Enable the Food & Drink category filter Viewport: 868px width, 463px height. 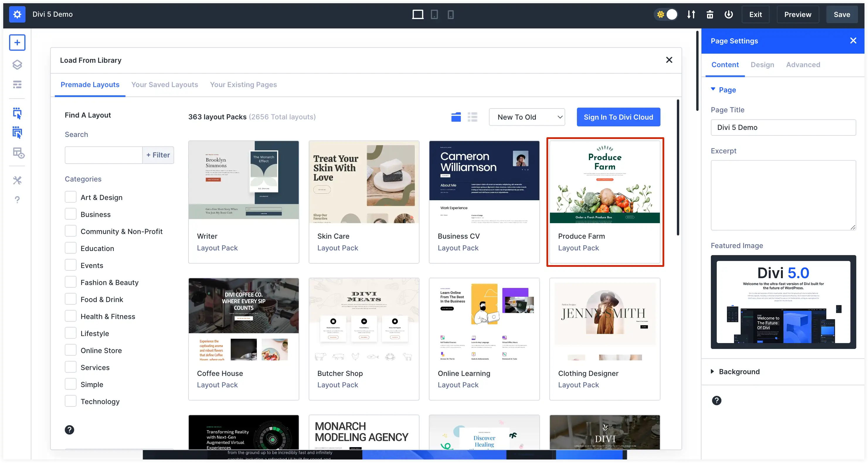tap(70, 299)
